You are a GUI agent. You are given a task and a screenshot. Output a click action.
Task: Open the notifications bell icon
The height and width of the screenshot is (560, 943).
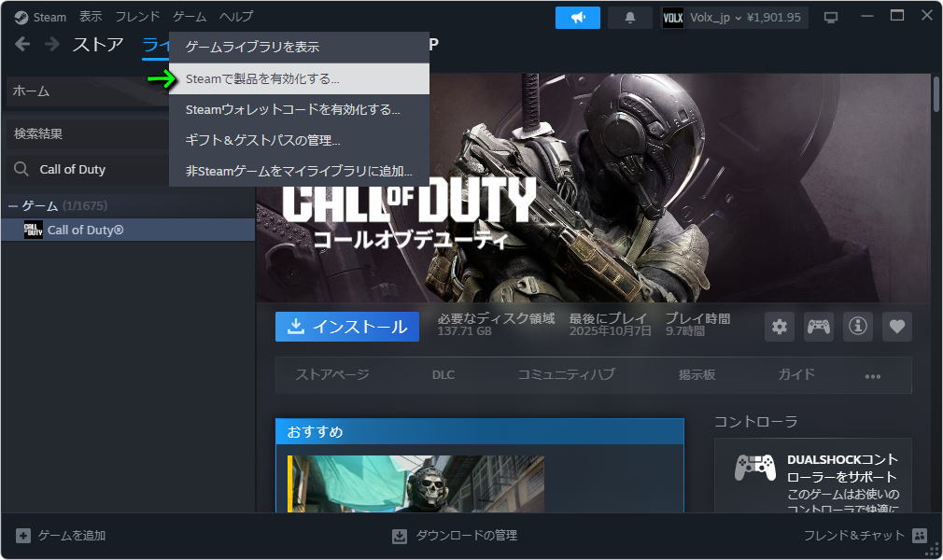[629, 18]
